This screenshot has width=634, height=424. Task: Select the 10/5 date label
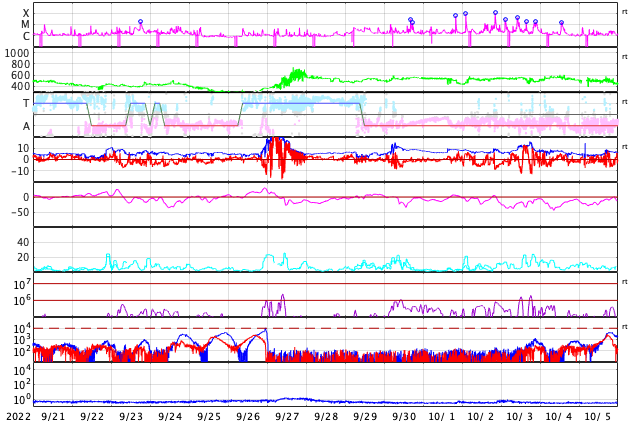click(x=598, y=417)
